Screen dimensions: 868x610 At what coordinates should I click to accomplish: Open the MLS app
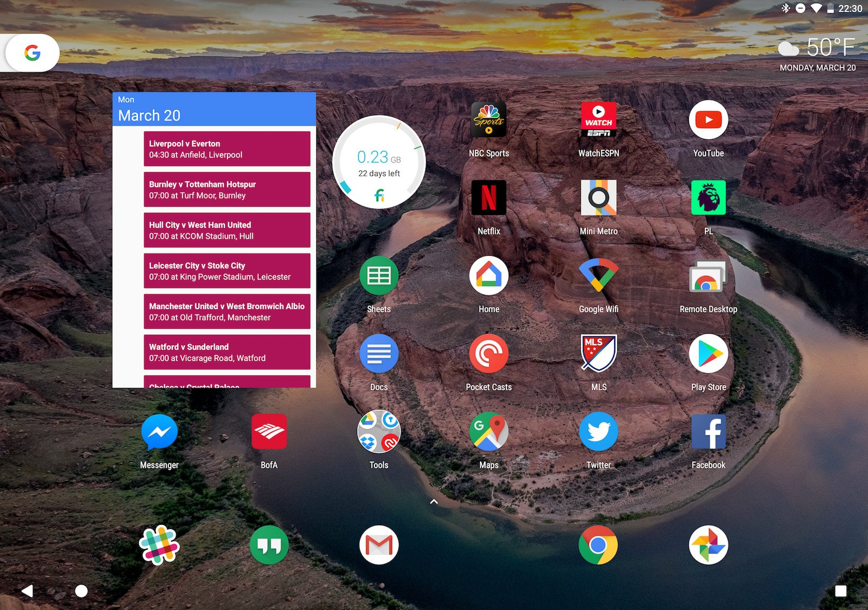click(x=598, y=353)
